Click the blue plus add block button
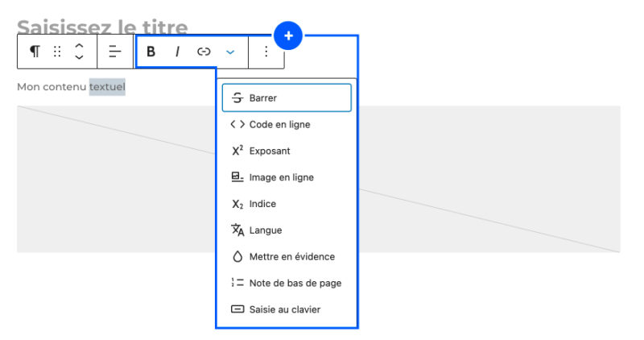This screenshot has height=340, width=644. [x=288, y=35]
